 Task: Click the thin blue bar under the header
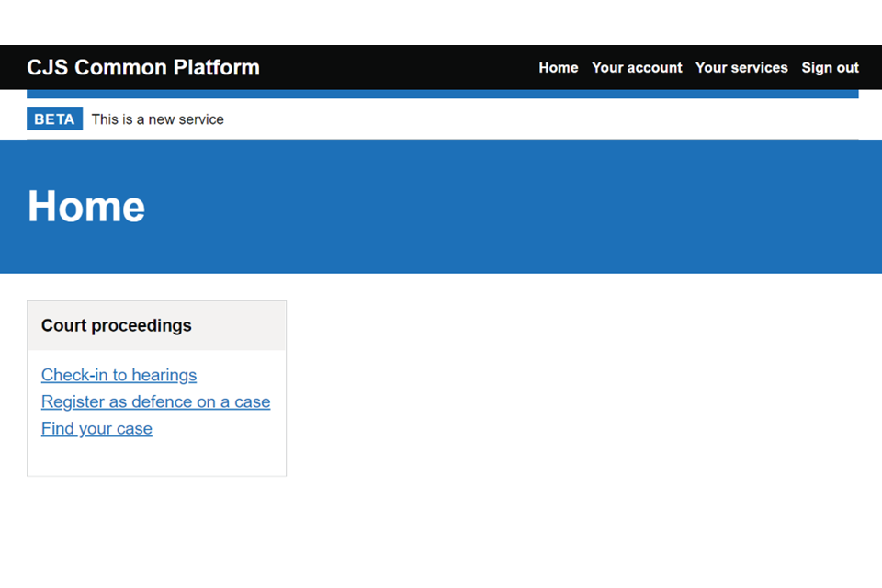[441, 94]
